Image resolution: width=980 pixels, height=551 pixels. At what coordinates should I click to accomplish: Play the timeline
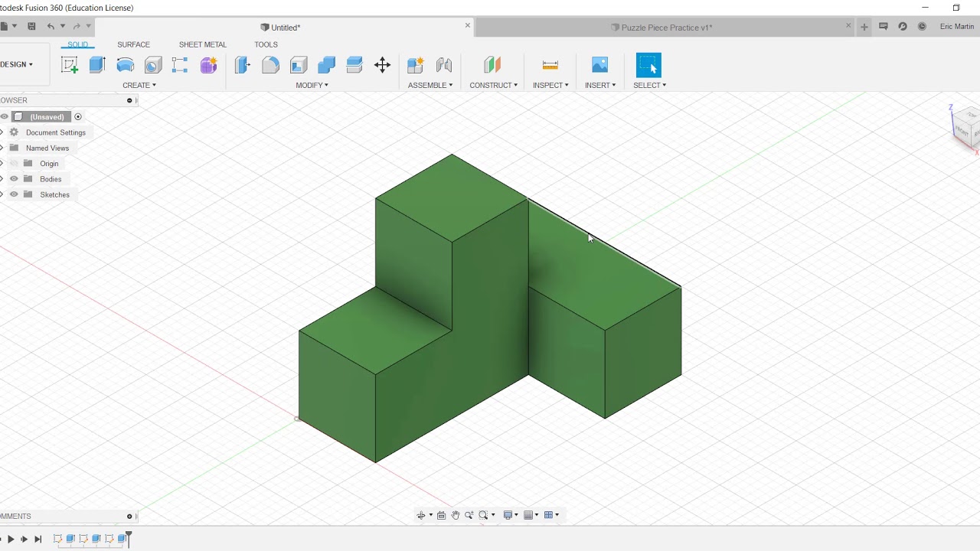click(11, 539)
